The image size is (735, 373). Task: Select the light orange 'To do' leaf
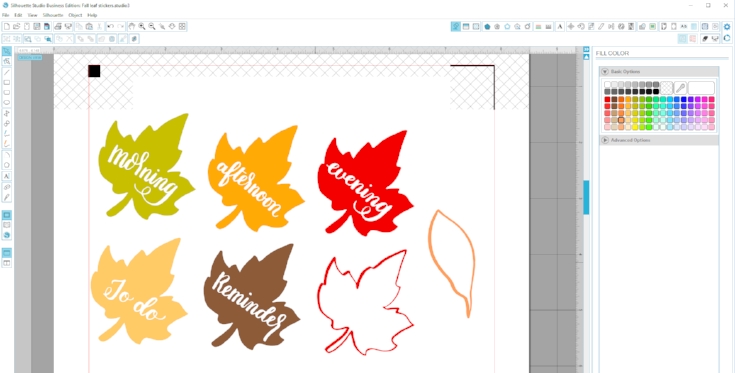point(139,291)
